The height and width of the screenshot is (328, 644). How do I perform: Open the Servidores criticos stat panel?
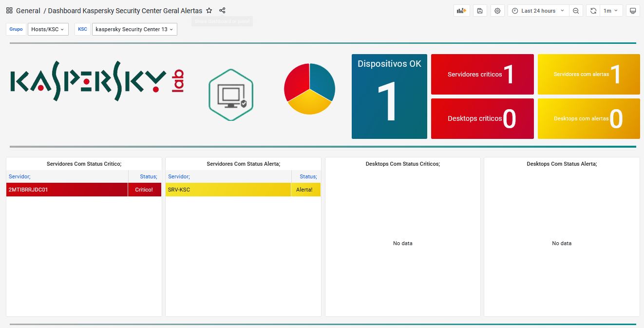(482, 74)
